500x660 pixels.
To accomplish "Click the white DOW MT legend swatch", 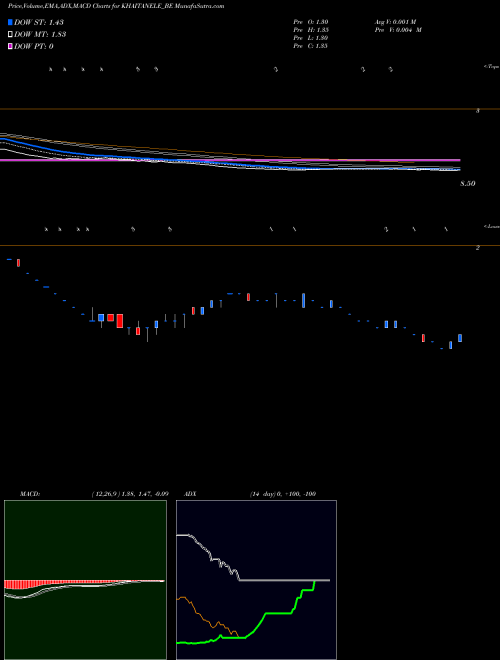I will coord(11,35).
